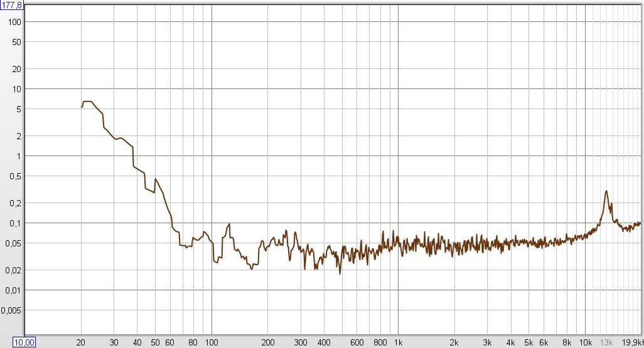Click the 5k label on frequency axis
Viewport: 644px width, 348px height.
pyautogui.click(x=529, y=342)
